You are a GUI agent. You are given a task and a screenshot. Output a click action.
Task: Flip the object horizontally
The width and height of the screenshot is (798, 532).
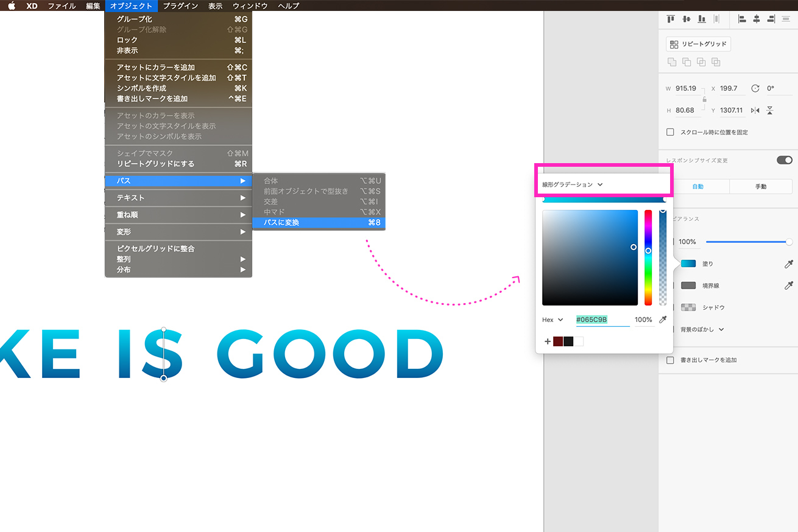click(755, 110)
